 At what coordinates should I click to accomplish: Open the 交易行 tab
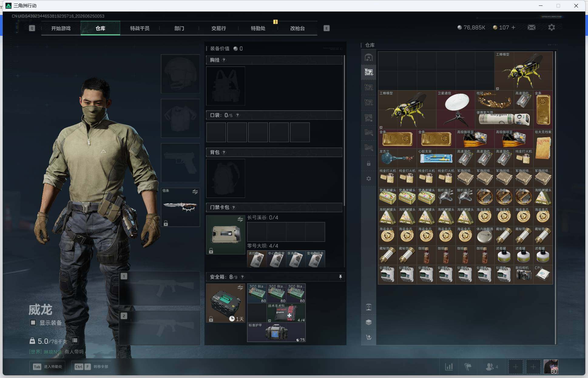click(218, 28)
